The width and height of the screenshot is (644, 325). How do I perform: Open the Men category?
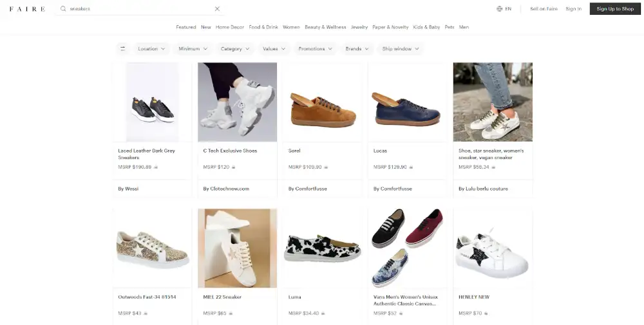pos(464,27)
